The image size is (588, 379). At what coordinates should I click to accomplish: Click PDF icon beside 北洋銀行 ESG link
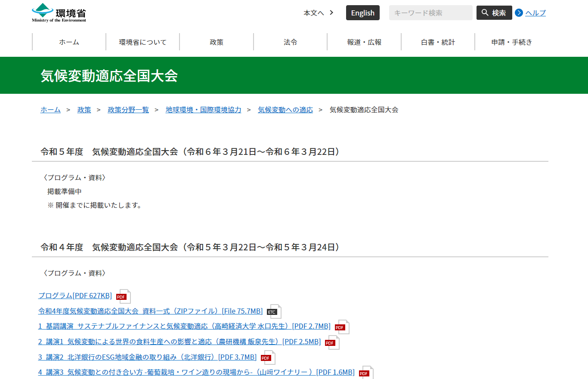tap(268, 358)
